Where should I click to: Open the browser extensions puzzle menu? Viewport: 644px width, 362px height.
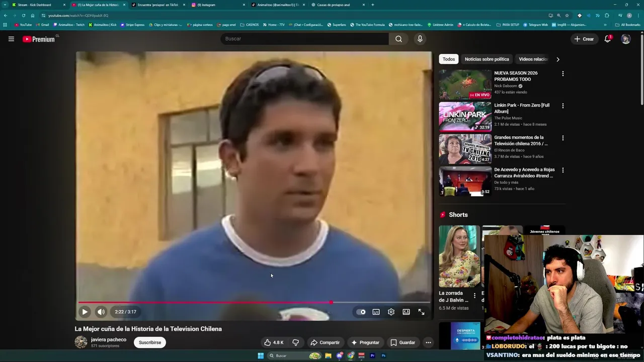click(x=607, y=16)
